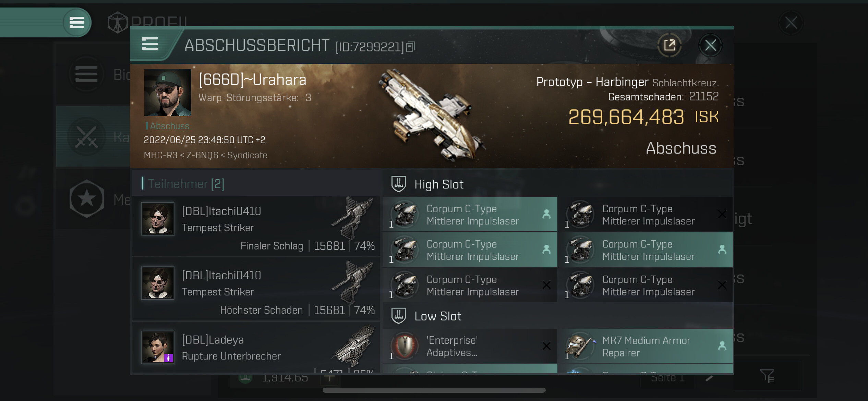Open [DBL]Ladeya Rupture Unterbrecher participant entry
Screen dimensions: 868x401
point(256,347)
